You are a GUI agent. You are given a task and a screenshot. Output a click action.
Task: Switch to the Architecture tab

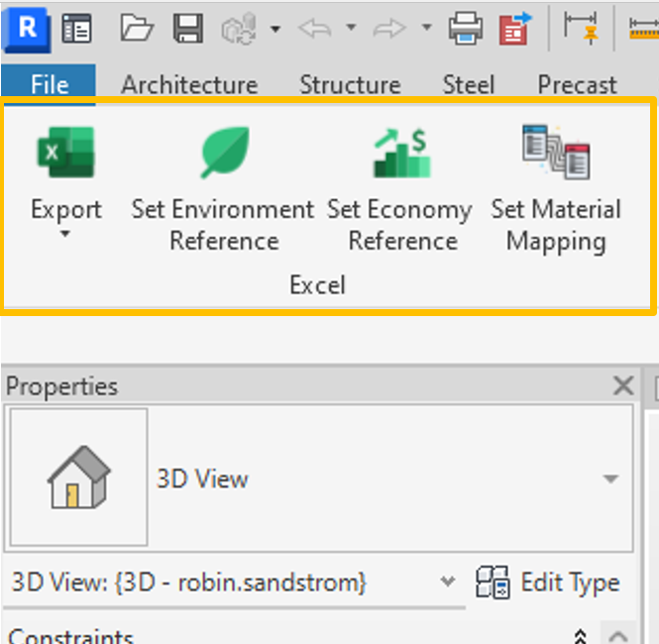189,85
